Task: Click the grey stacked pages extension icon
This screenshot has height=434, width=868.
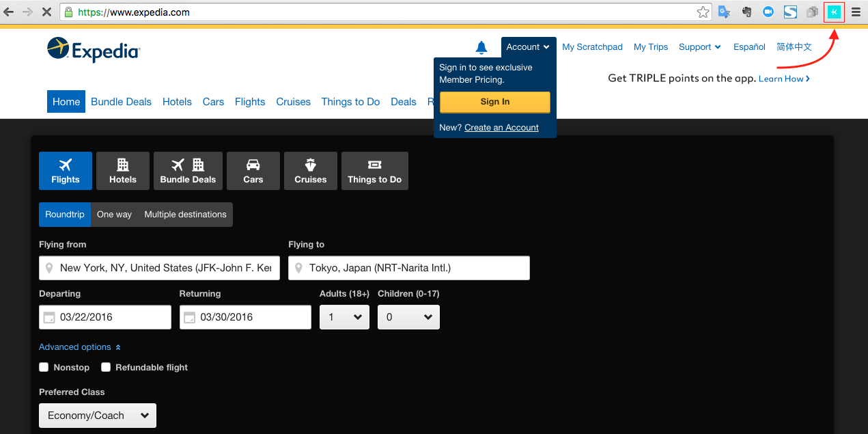Action: click(x=812, y=12)
